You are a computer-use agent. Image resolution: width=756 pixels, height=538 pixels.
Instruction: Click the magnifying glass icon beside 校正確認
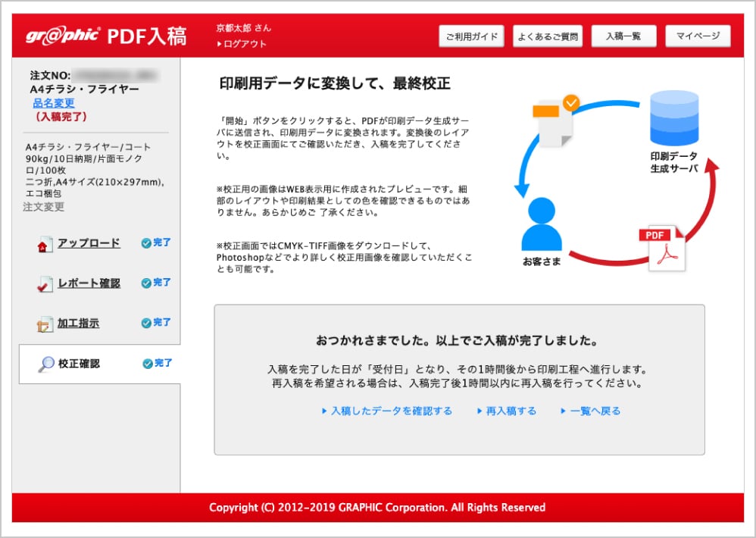(45, 364)
